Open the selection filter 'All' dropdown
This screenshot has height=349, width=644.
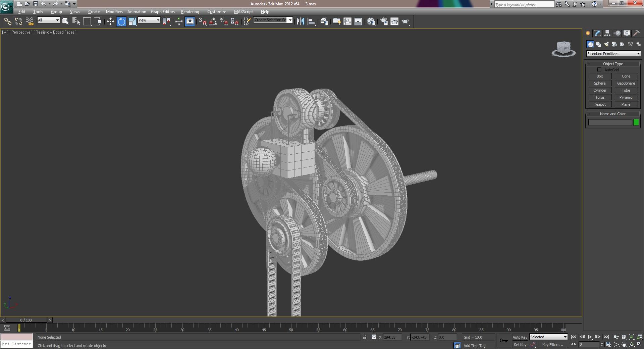48,20
